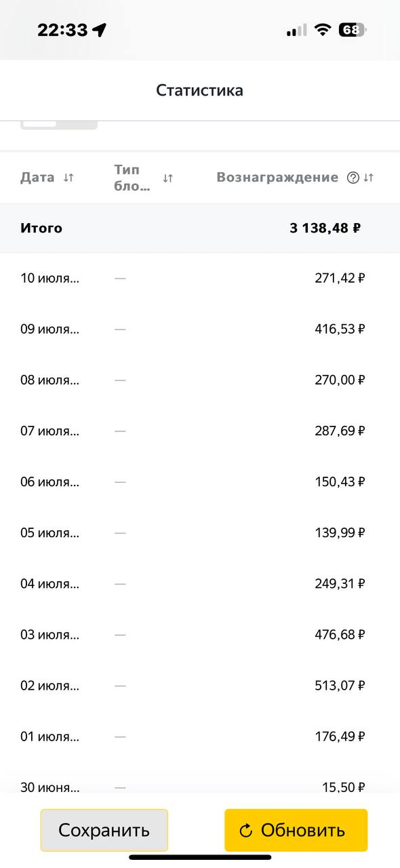This screenshot has width=400, height=868.
Task: Tap the Статистика page title
Action: pos(199,90)
